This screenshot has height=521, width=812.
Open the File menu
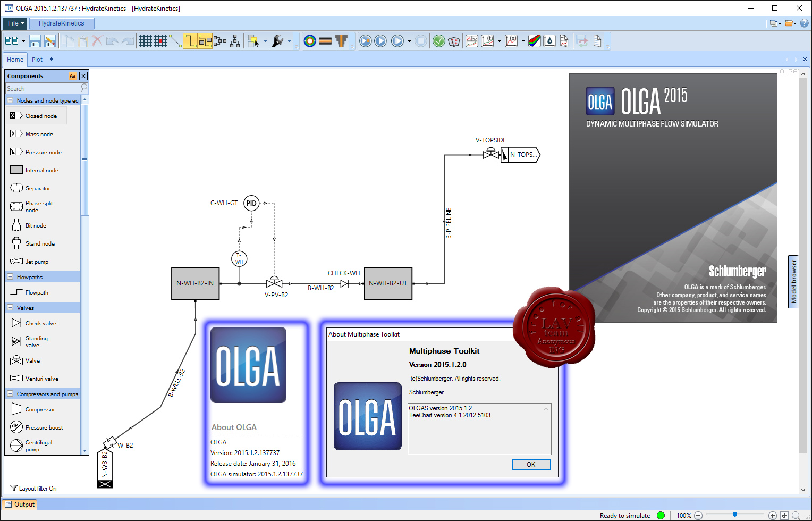tap(16, 23)
